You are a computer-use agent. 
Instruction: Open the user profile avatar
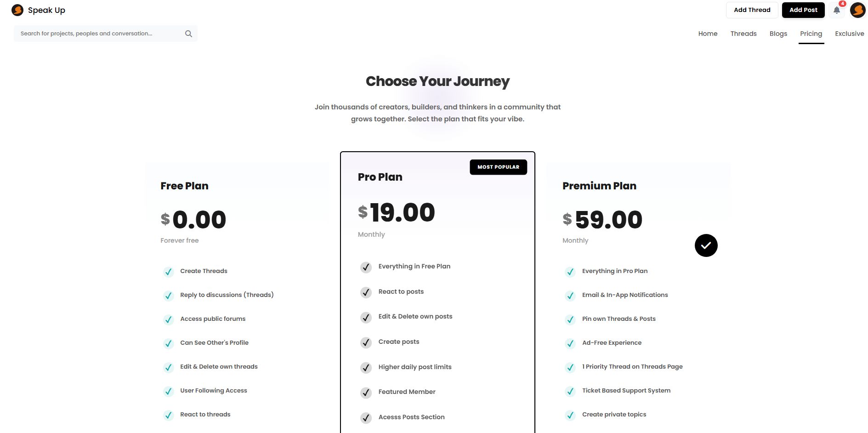pyautogui.click(x=857, y=10)
